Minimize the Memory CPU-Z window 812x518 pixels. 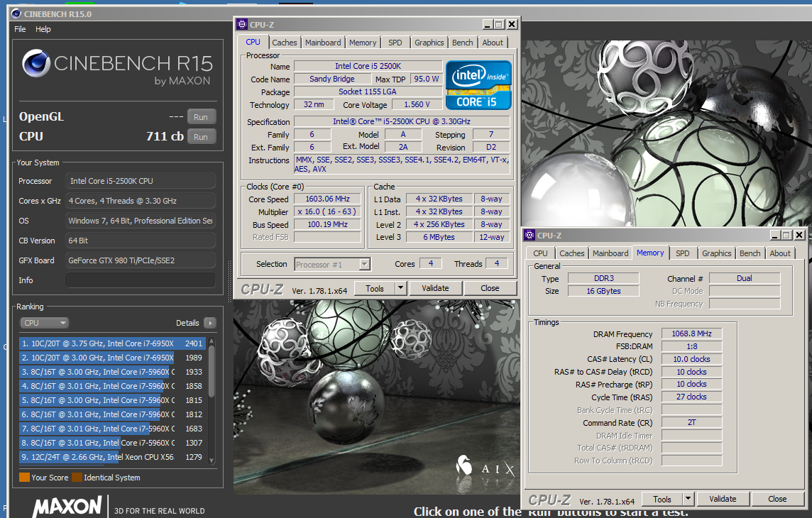(775, 235)
